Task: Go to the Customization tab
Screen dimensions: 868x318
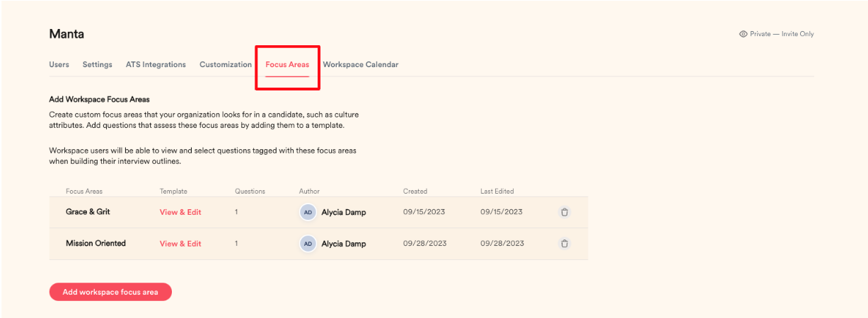Action: tap(226, 64)
